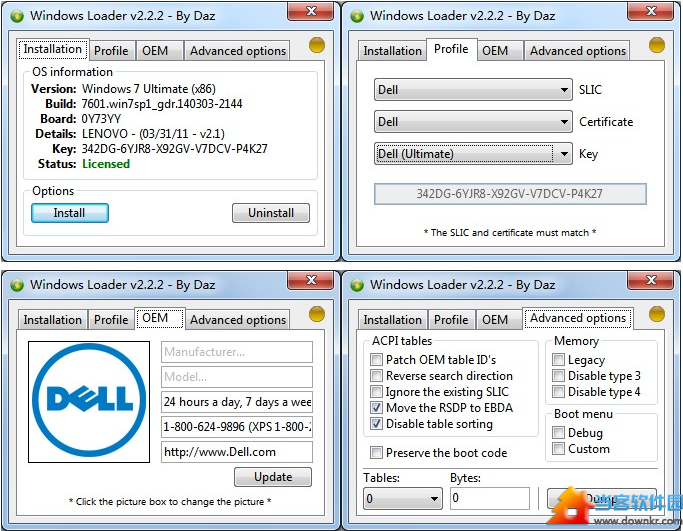
Task: Click the Dell logo picture box
Action: coord(89,402)
